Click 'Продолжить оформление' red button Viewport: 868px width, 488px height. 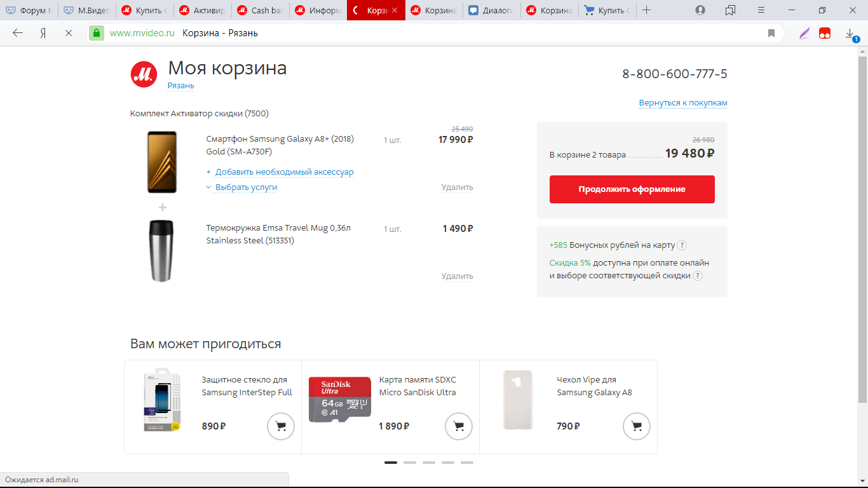coord(632,189)
